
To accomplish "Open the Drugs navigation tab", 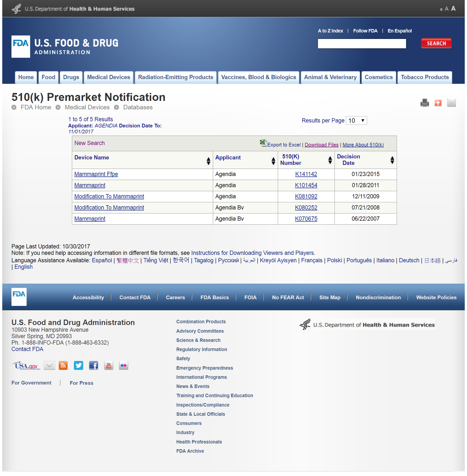I will pos(71,77).
